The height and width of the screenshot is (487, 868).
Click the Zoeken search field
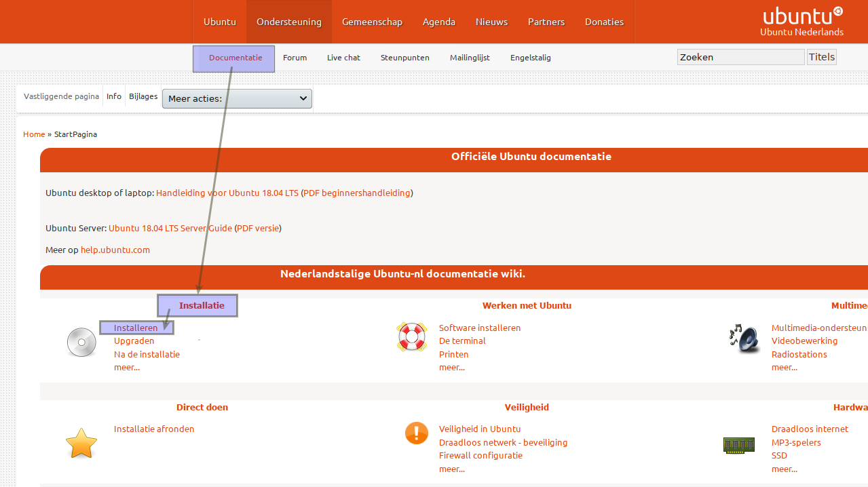[741, 57]
